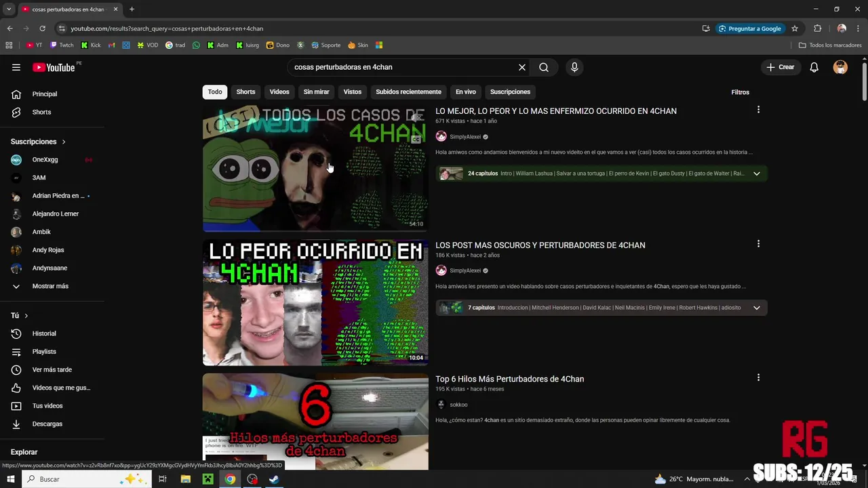Open a new browser tab with plus button
This screenshot has height=488, width=868.
pos(132,9)
